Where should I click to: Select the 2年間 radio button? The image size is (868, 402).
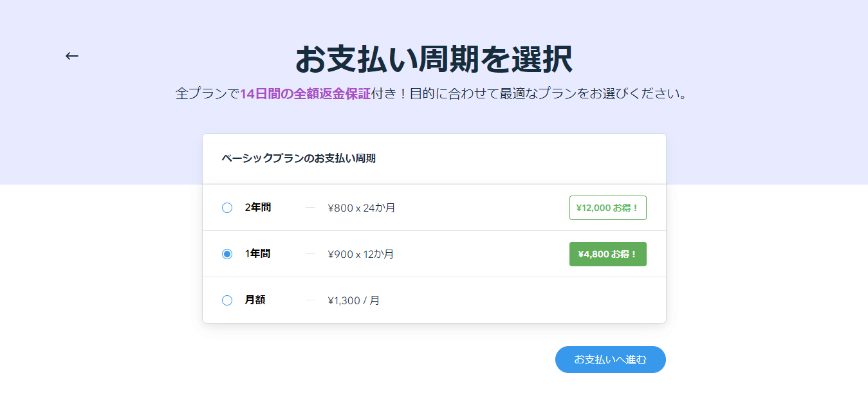(227, 208)
